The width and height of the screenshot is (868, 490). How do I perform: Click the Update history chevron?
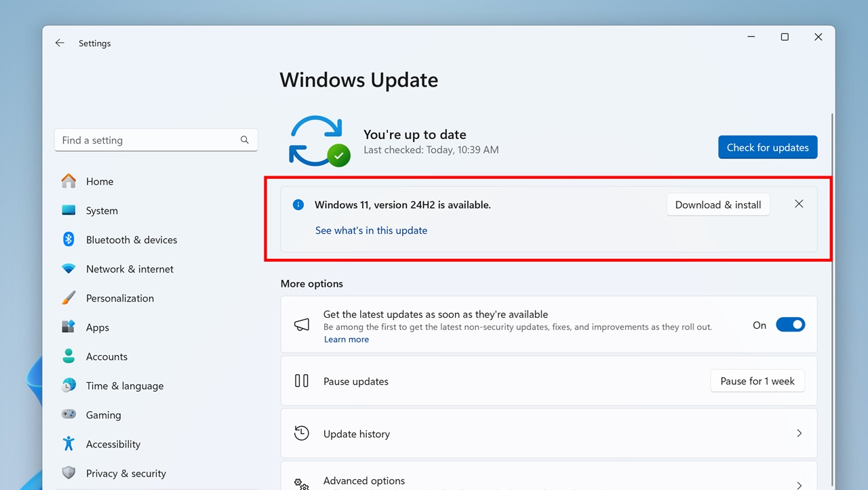click(799, 433)
